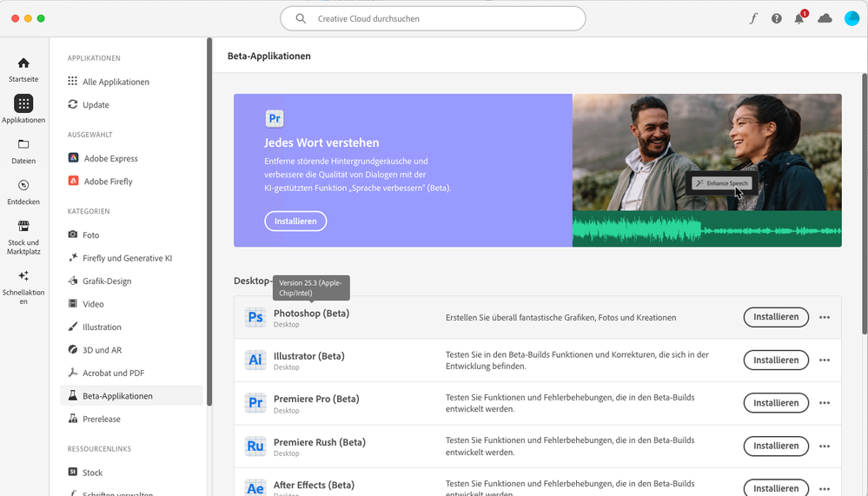
Task: Check the cloud sync status icon
Action: point(825,19)
